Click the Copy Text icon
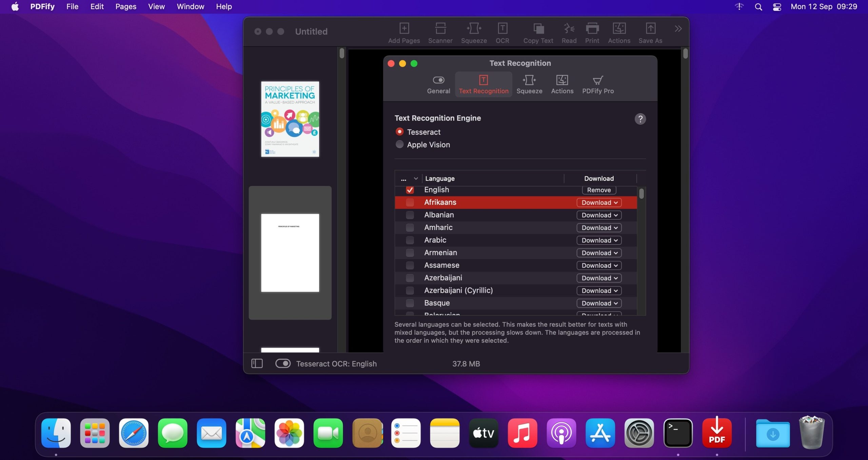 [x=538, y=33]
